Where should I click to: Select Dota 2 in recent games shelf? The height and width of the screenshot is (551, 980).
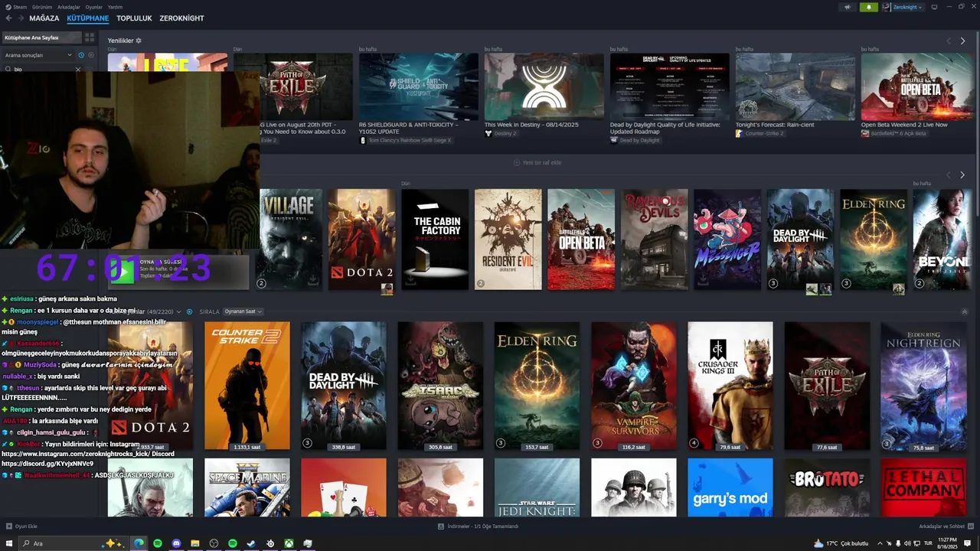coord(361,240)
